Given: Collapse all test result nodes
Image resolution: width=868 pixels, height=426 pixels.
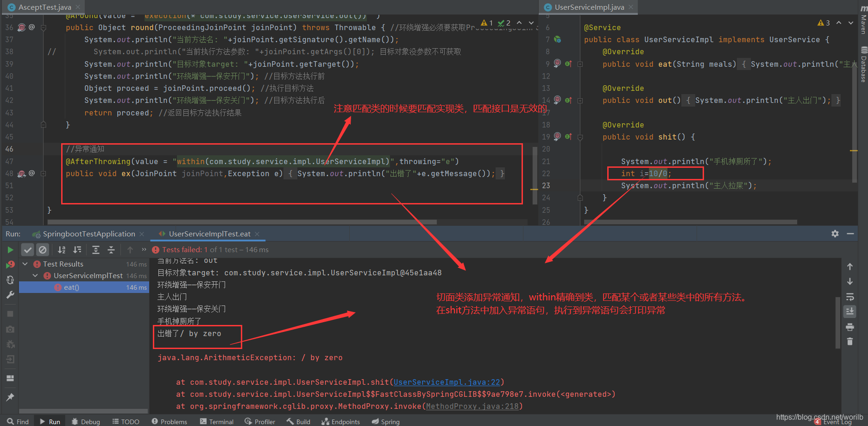Looking at the screenshot, I should [111, 250].
